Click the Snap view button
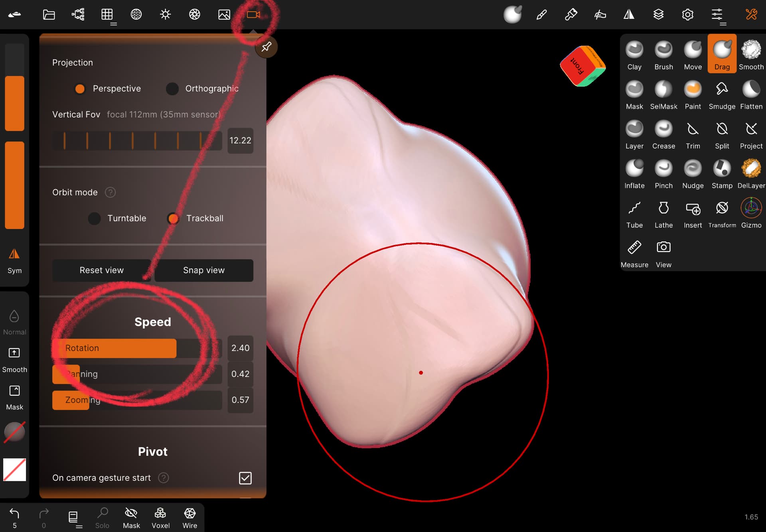This screenshot has width=766, height=532. 203,270
